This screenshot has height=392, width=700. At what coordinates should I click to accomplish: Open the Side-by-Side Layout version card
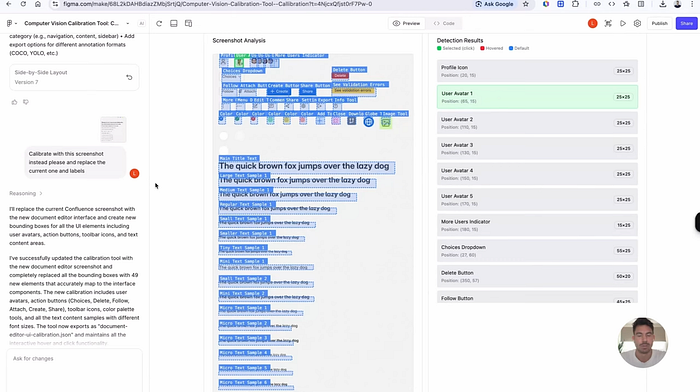coord(74,77)
